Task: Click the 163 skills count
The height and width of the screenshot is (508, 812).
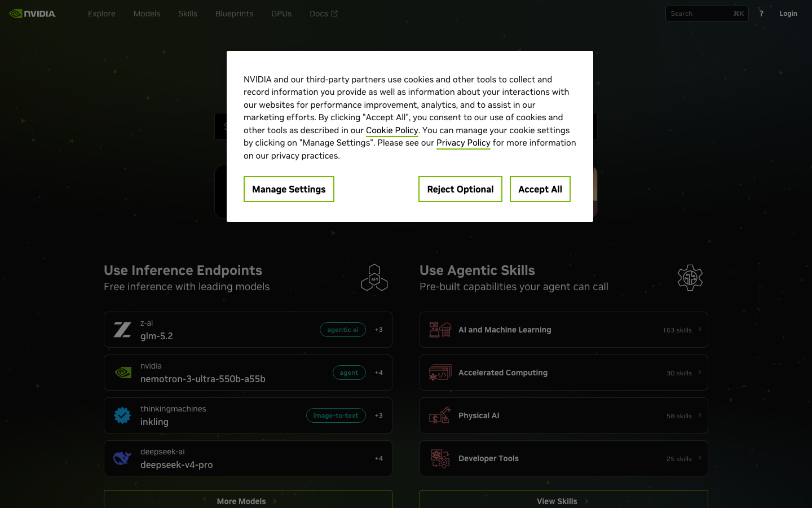Action: point(677,330)
